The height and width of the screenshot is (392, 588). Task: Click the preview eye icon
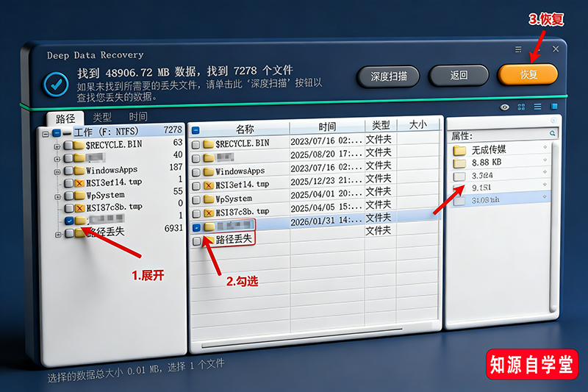pyautogui.click(x=504, y=107)
